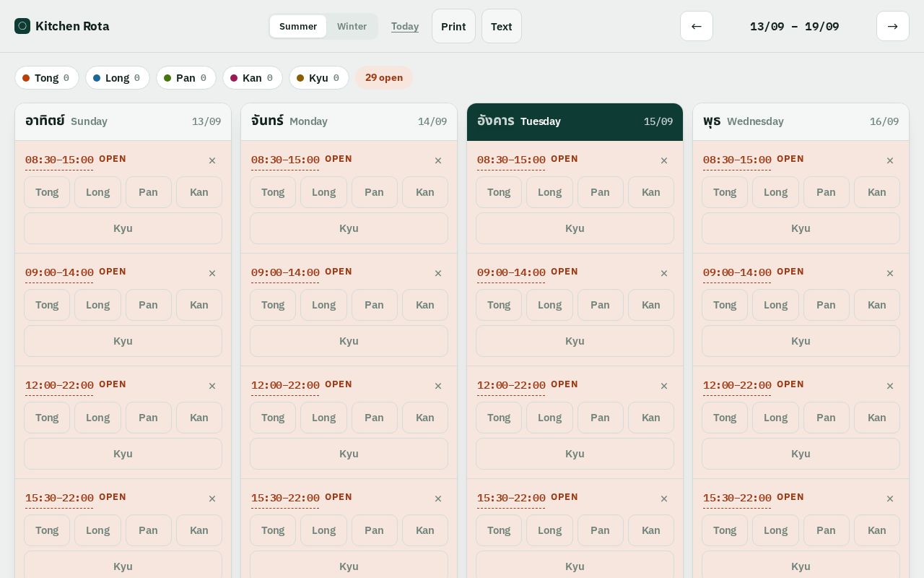Image resolution: width=924 pixels, height=578 pixels.
Task: Select the Tong staff chip
Action: click(47, 78)
